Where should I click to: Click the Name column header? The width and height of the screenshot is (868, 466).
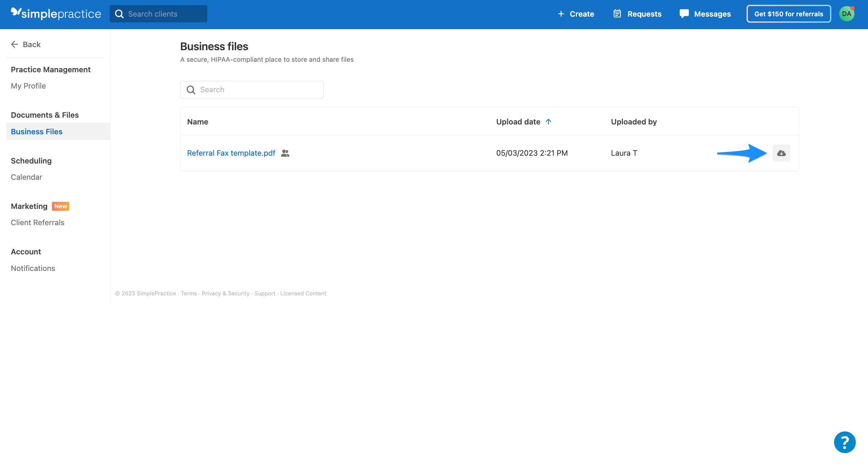[x=197, y=122]
